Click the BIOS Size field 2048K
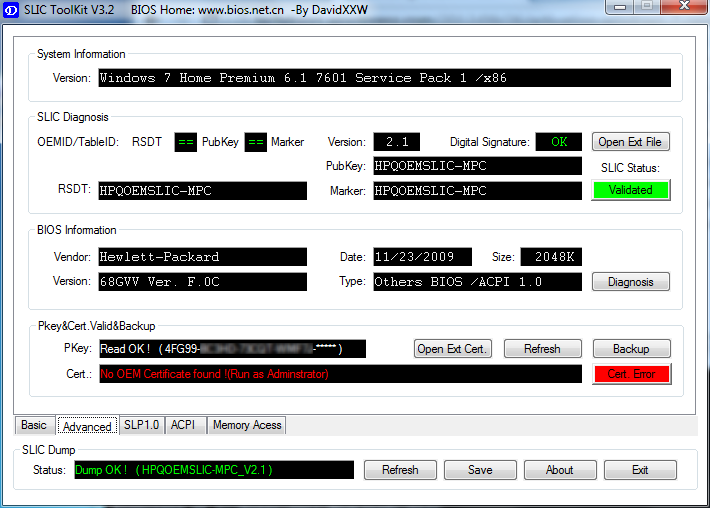Screen dimensions: 710x508 coord(551,257)
